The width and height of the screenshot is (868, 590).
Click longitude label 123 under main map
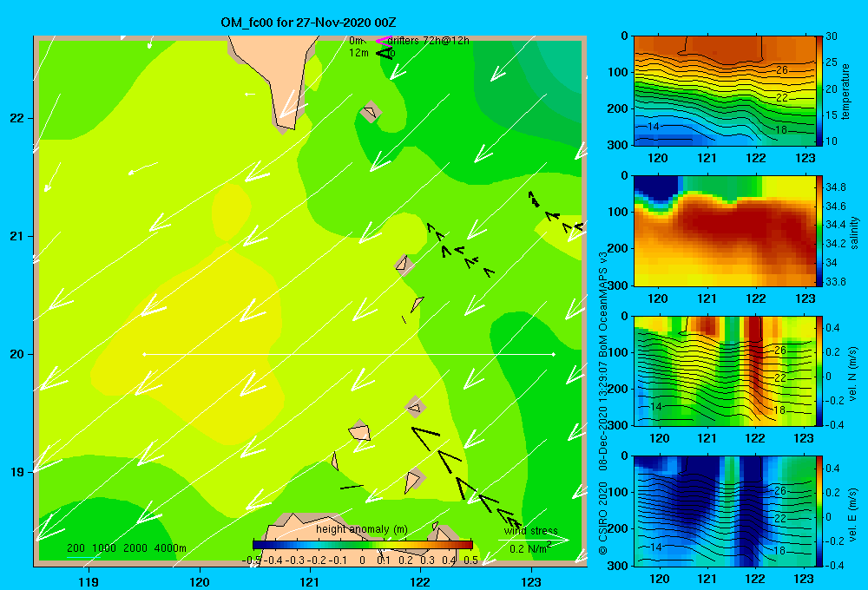[531, 581]
